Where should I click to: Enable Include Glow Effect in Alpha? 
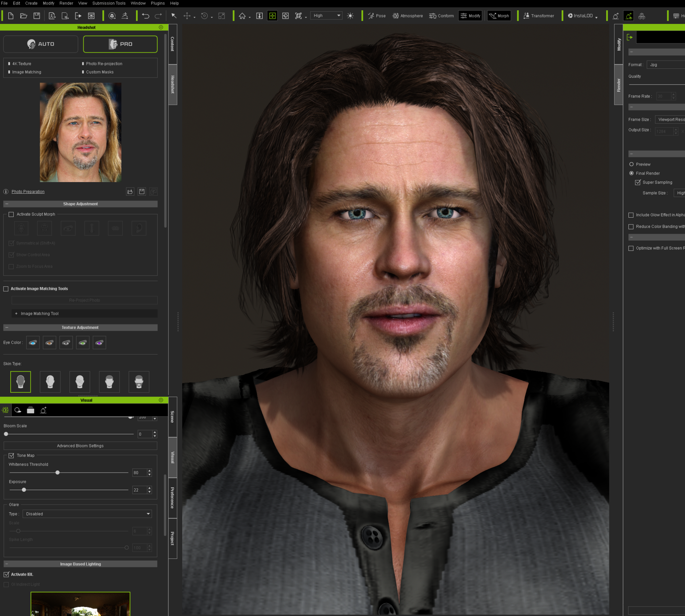tap(631, 215)
